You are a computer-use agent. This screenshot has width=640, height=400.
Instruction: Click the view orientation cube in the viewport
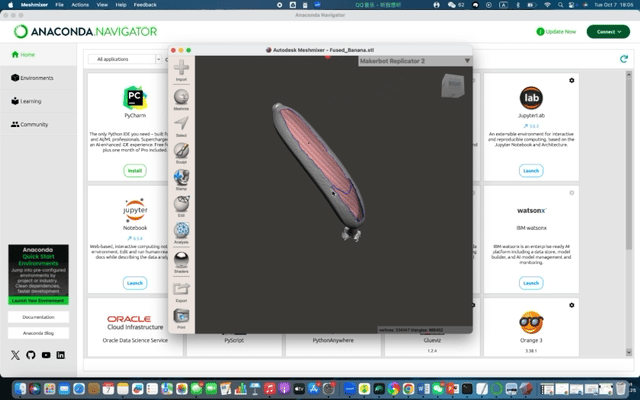[454, 86]
